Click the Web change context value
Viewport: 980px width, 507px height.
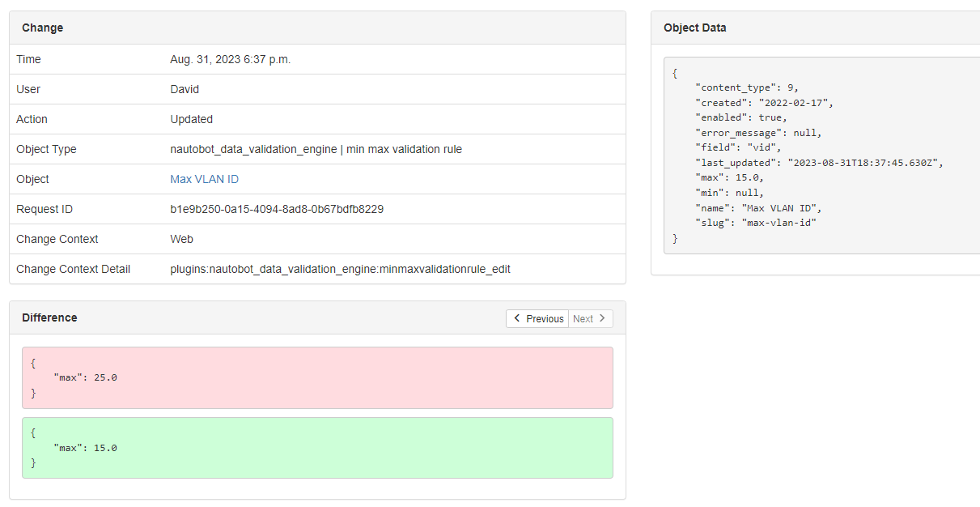[x=181, y=239]
